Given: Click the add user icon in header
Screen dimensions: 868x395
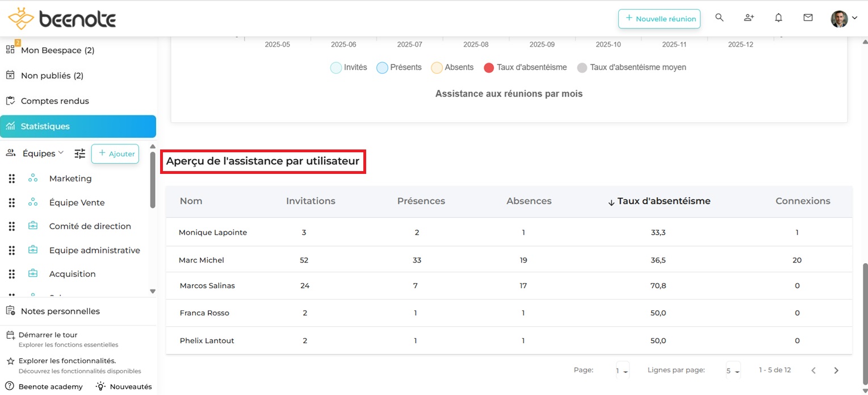Looking at the screenshot, I should click(749, 18).
